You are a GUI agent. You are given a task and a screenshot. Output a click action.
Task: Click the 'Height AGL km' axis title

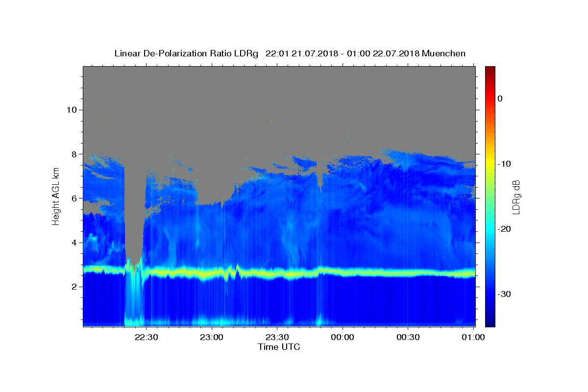tap(56, 196)
